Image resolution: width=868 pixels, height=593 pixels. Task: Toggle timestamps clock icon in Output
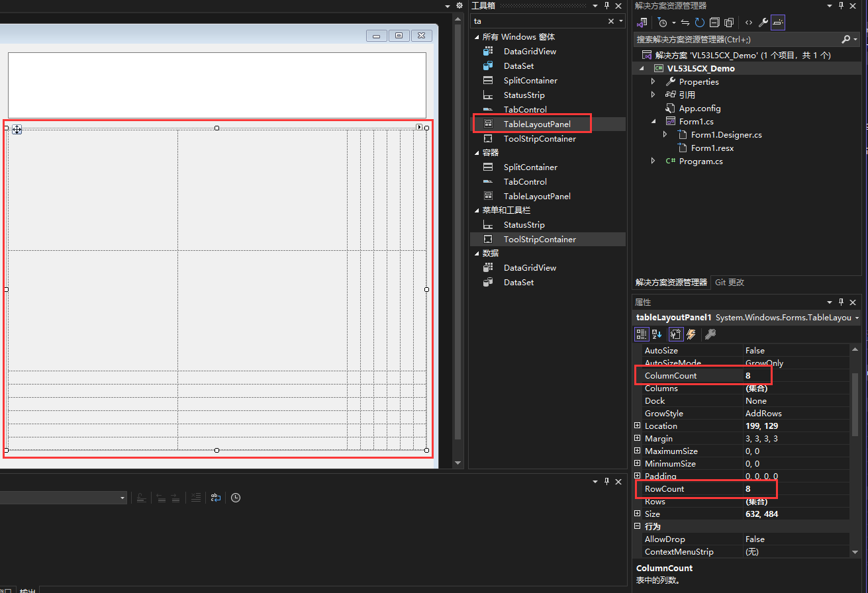236,498
